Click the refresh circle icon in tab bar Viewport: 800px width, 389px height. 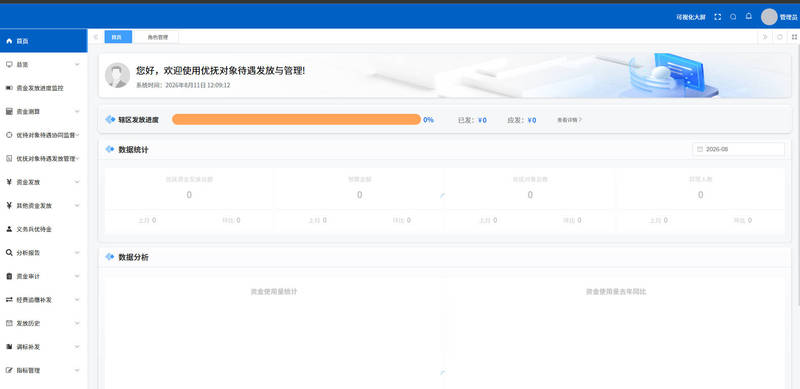780,37
